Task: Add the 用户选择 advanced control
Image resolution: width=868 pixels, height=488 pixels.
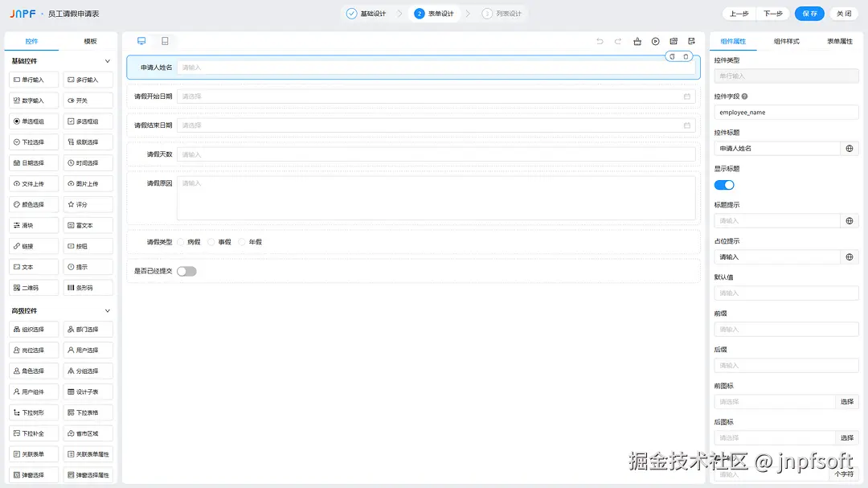Action: (x=88, y=350)
